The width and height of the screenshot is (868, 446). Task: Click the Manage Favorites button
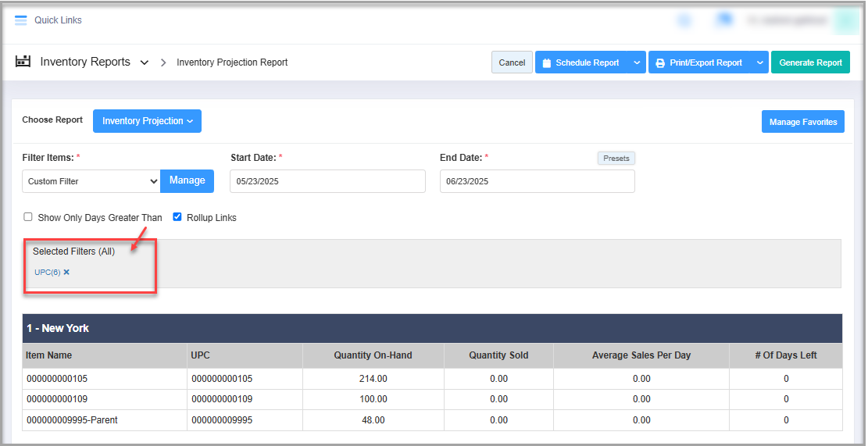pyautogui.click(x=802, y=122)
